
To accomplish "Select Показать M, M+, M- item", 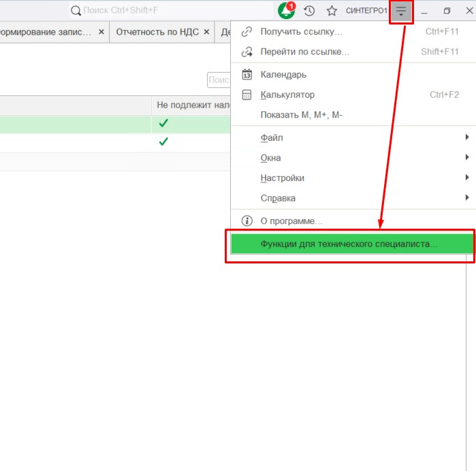I will pos(301,115).
